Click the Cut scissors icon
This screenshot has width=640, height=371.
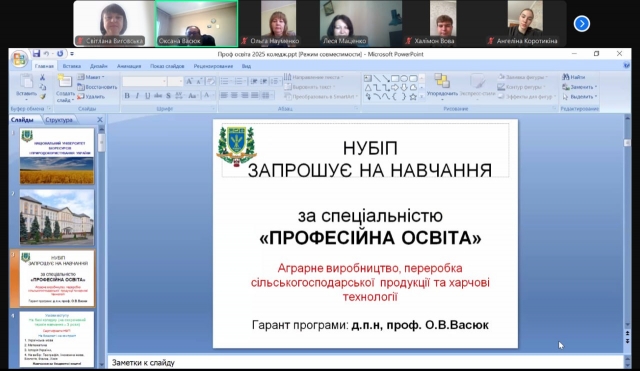pyautogui.click(x=42, y=77)
